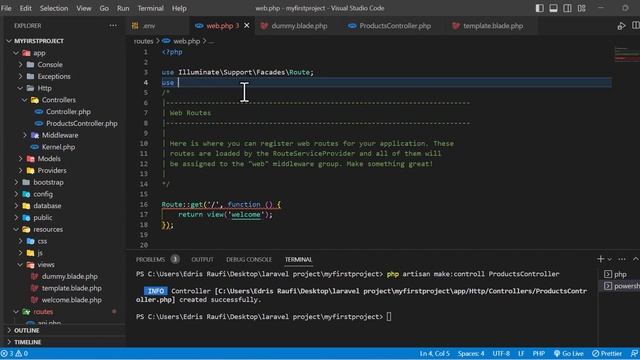
Task: Expand the Console folder
Action: pyautogui.click(x=20, y=64)
